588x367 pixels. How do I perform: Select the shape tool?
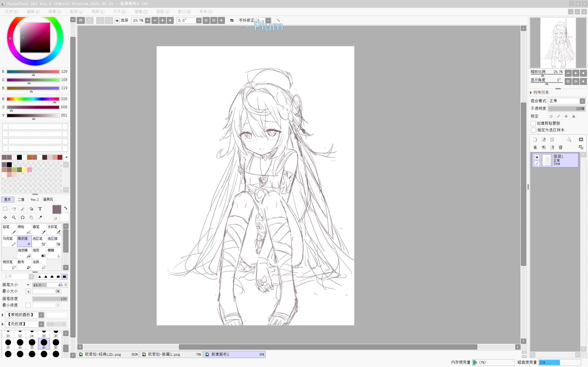coord(31,209)
